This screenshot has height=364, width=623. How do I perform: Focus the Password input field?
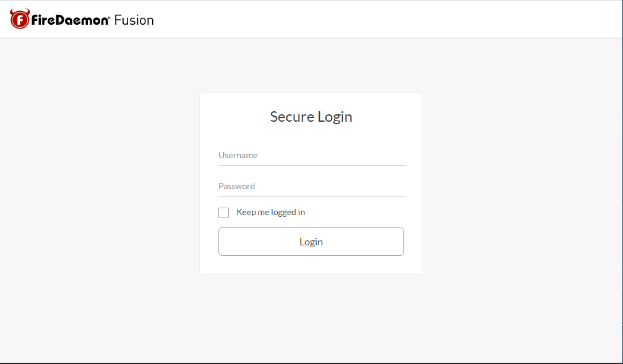click(312, 187)
